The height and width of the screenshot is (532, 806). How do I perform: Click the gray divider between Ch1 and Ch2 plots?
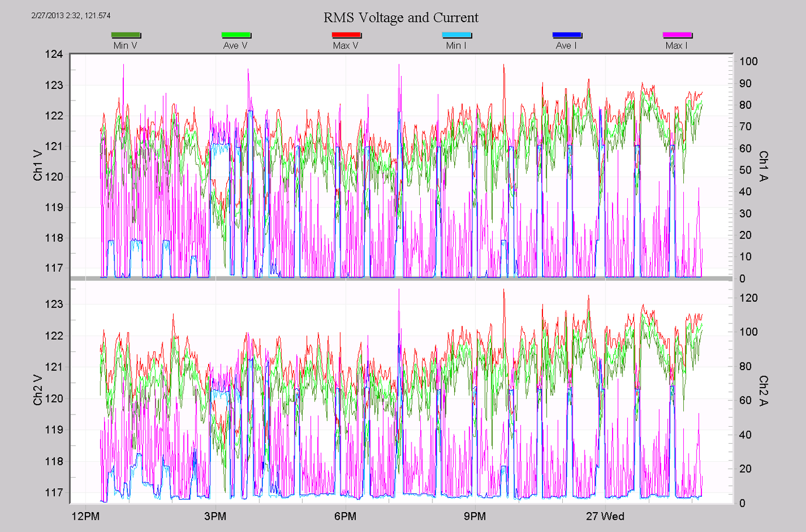(x=401, y=279)
